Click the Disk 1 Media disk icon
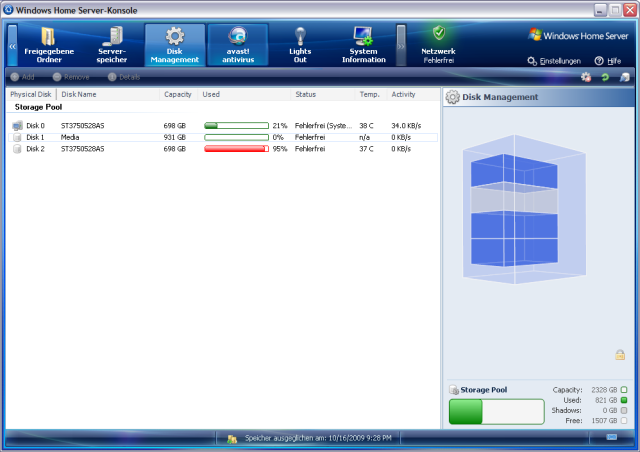The height and width of the screenshot is (452, 640). tap(17, 137)
